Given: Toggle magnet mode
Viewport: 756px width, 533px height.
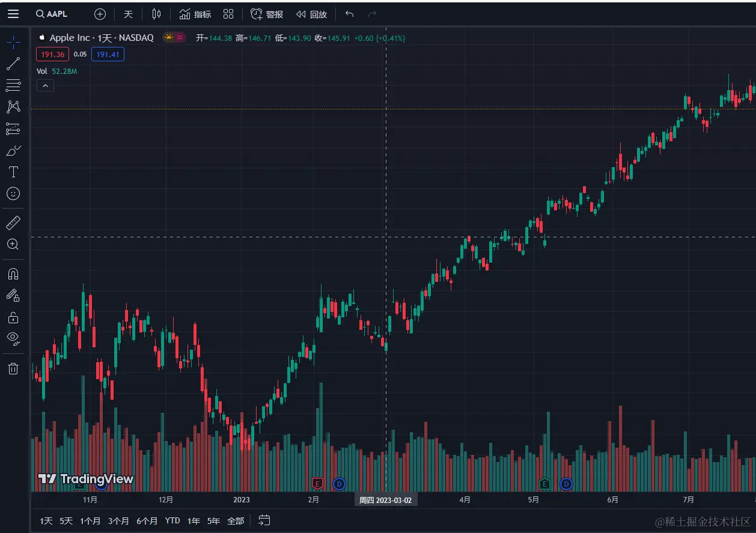Looking at the screenshot, I should click(x=13, y=274).
